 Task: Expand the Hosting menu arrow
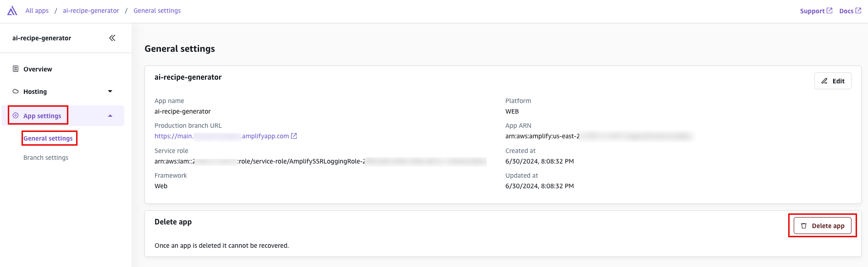point(110,91)
